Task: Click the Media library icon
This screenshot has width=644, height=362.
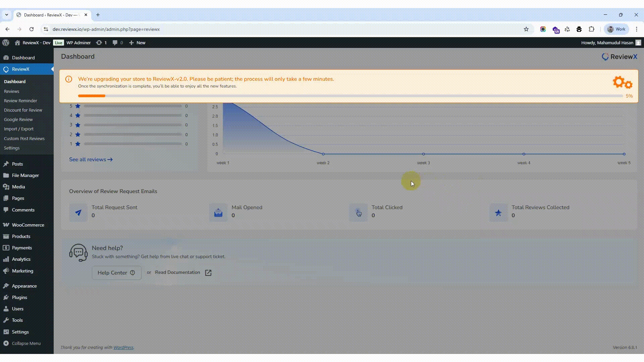Action: (x=6, y=187)
